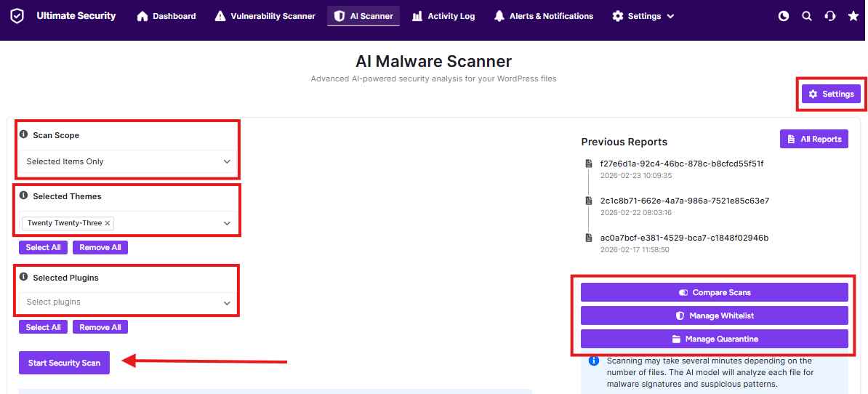This screenshot has height=394, width=868.
Task: Click the Ultimate Security shield logo
Action: pyautogui.click(x=17, y=16)
